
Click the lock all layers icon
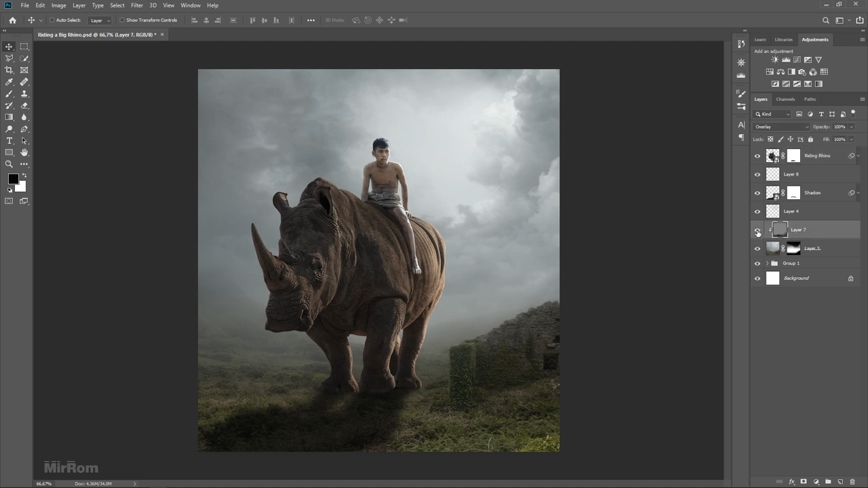point(810,140)
